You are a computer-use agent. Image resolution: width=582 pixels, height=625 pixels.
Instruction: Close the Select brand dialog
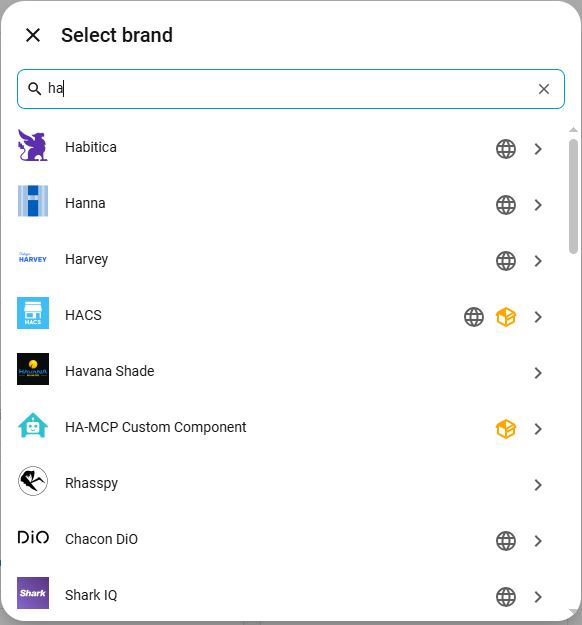[x=33, y=35]
